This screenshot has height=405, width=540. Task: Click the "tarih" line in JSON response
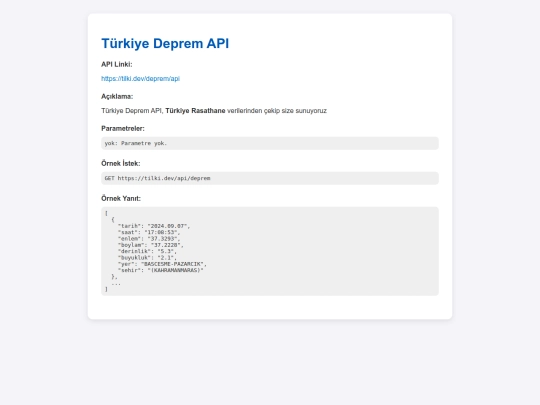coord(154,226)
